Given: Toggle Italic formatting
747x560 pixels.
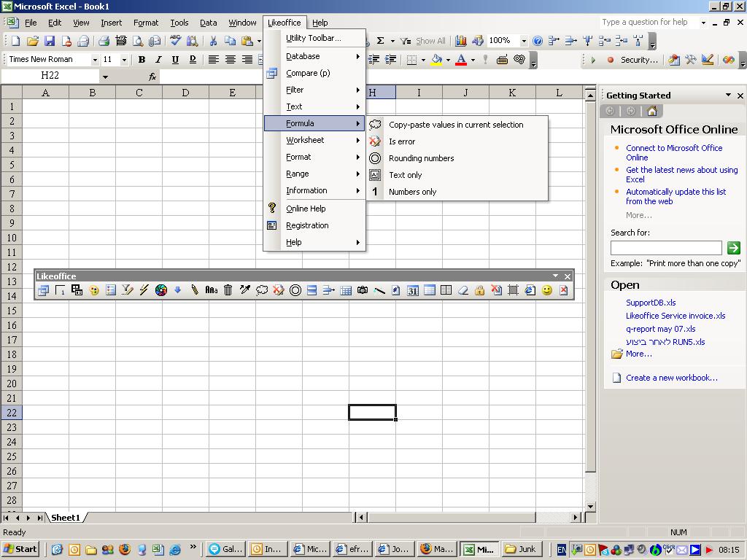Looking at the screenshot, I should [158, 60].
